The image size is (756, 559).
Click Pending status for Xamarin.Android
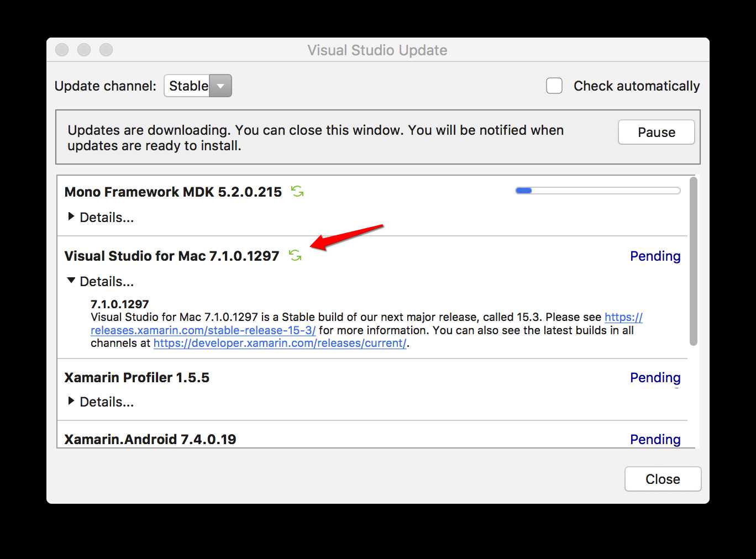click(x=655, y=439)
